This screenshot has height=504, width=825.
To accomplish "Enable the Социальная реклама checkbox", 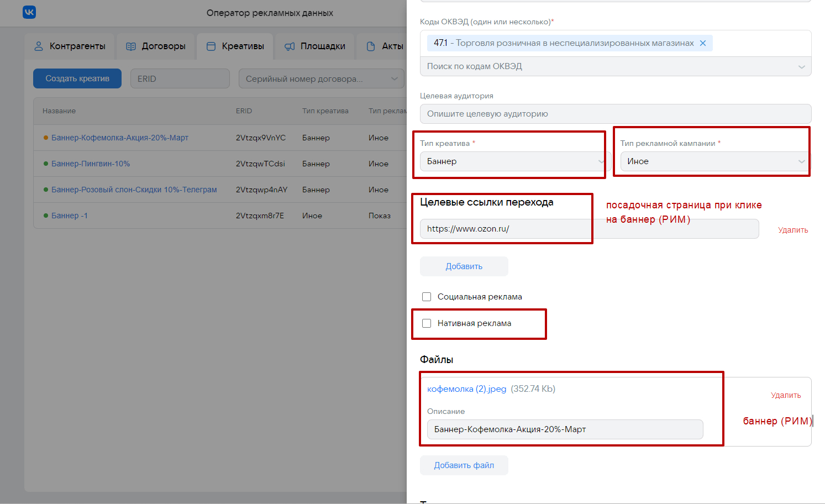I will point(427,297).
